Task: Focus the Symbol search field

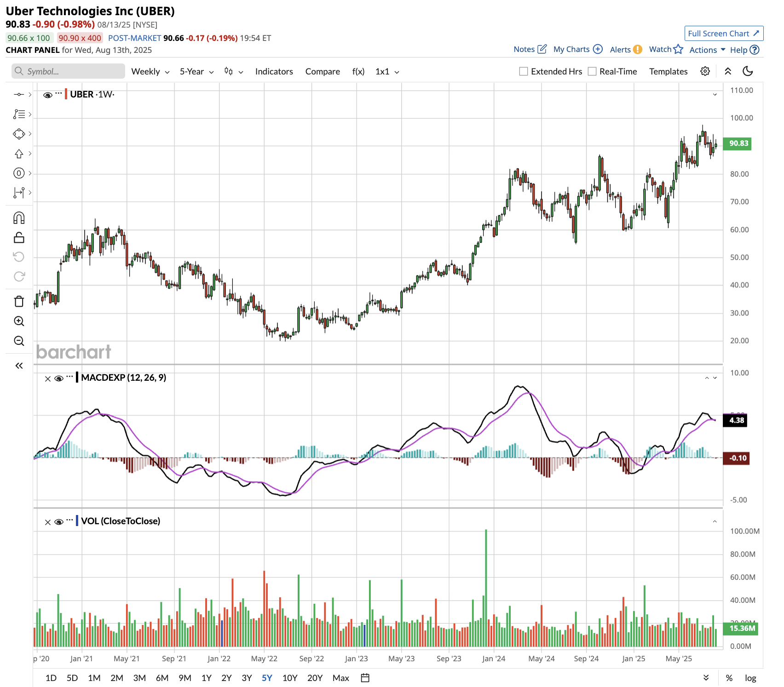Action: [68, 71]
